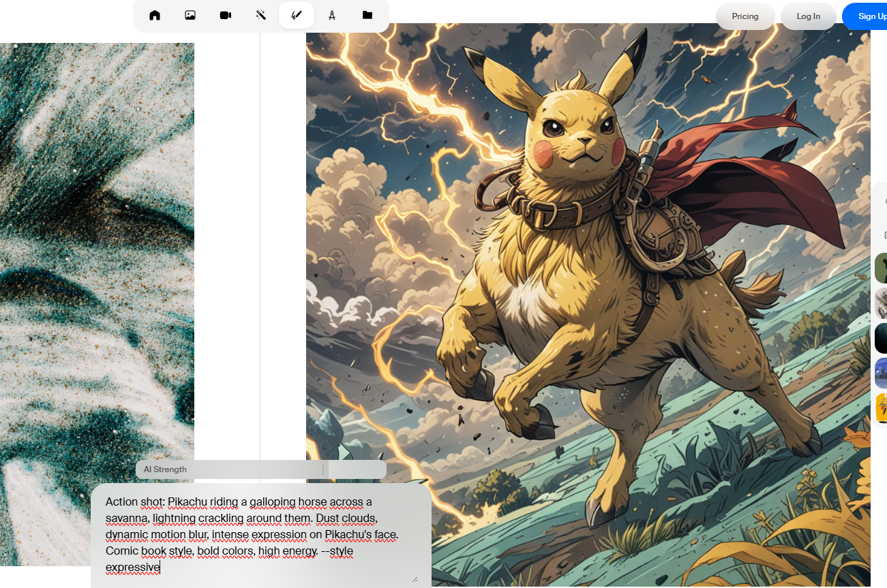
Task: Open the compass design tool icon
Action: tap(332, 15)
